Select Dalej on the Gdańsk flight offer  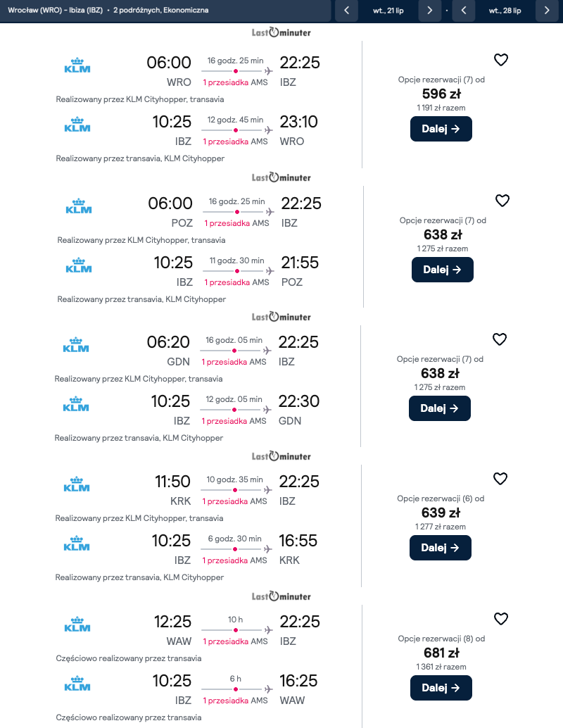(x=440, y=408)
